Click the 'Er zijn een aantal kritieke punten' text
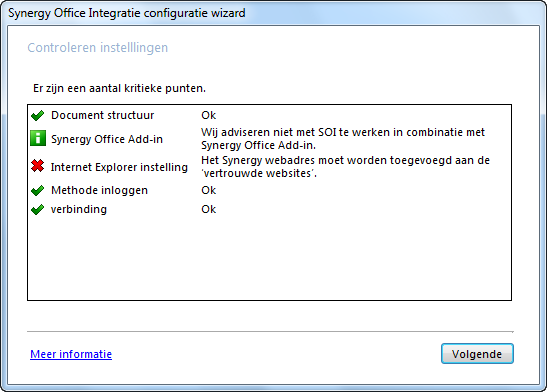Screen dimensions: 547x392 tap(119, 88)
